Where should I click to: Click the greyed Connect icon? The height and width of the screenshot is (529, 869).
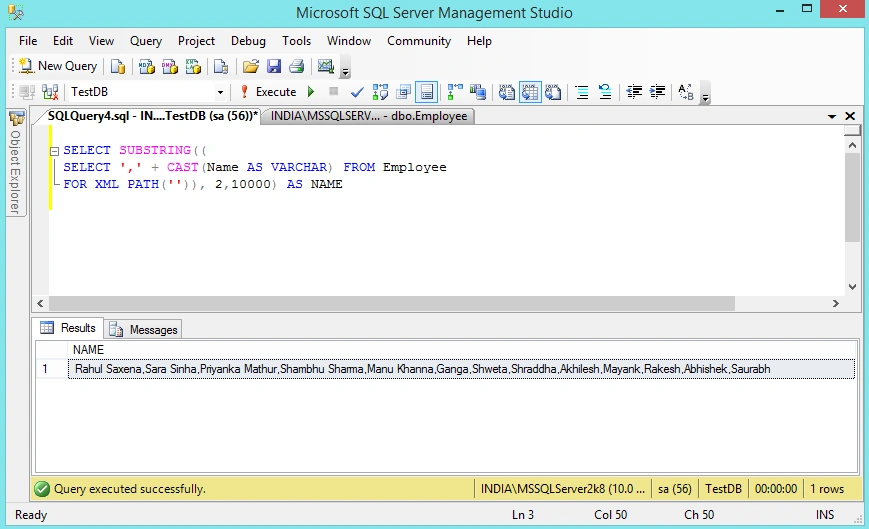[x=27, y=92]
